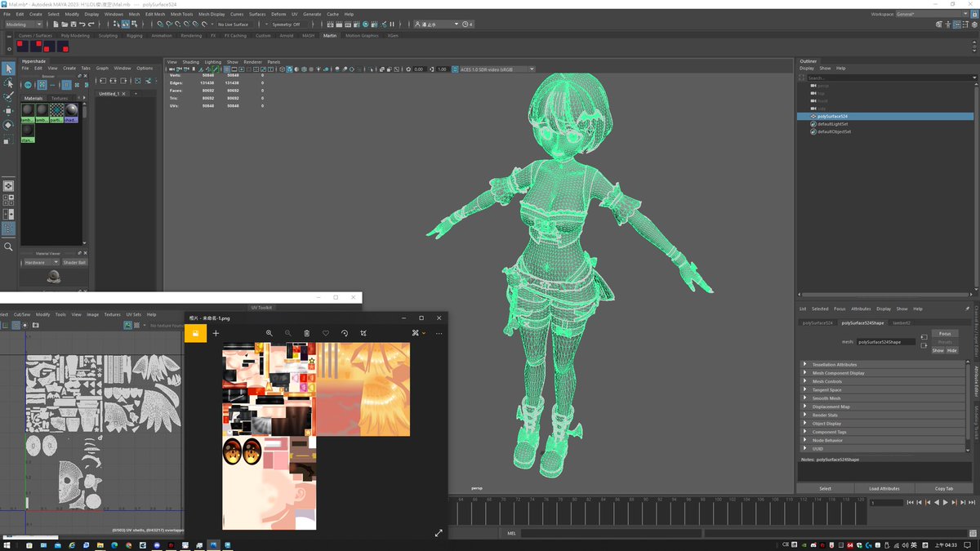Expand Displacement Map section
Image resolution: width=980 pixels, height=551 pixels.
click(884, 407)
